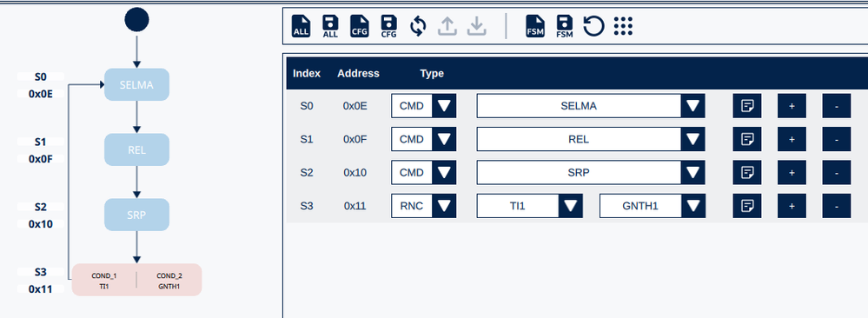This screenshot has width=868, height=318.
Task: Click the save CFG disk icon
Action: pos(389,26)
